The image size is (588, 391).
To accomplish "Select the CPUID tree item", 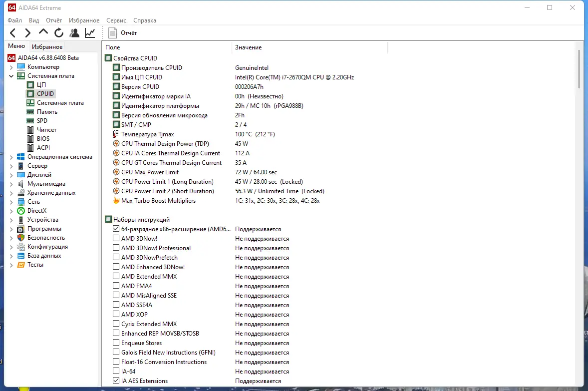I will pyautogui.click(x=45, y=94).
